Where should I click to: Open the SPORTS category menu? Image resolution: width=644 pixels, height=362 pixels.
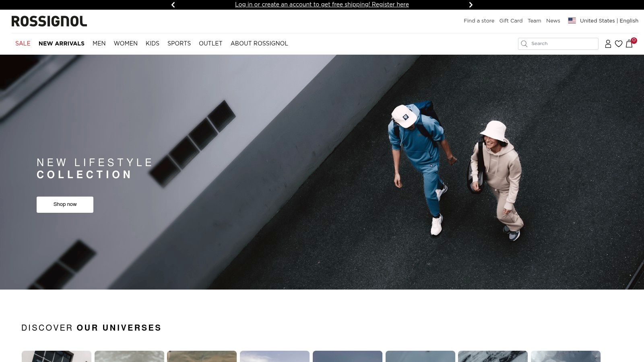click(x=179, y=43)
